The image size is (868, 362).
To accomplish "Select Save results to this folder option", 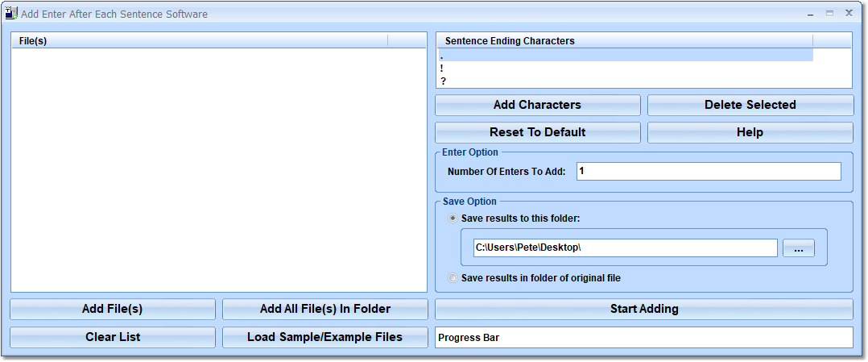I will coord(453,218).
